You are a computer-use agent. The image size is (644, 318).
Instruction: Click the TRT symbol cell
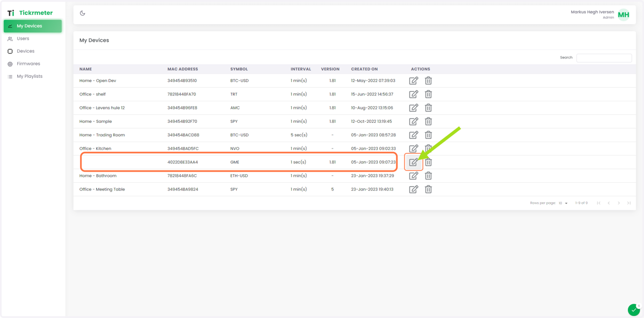234,94
